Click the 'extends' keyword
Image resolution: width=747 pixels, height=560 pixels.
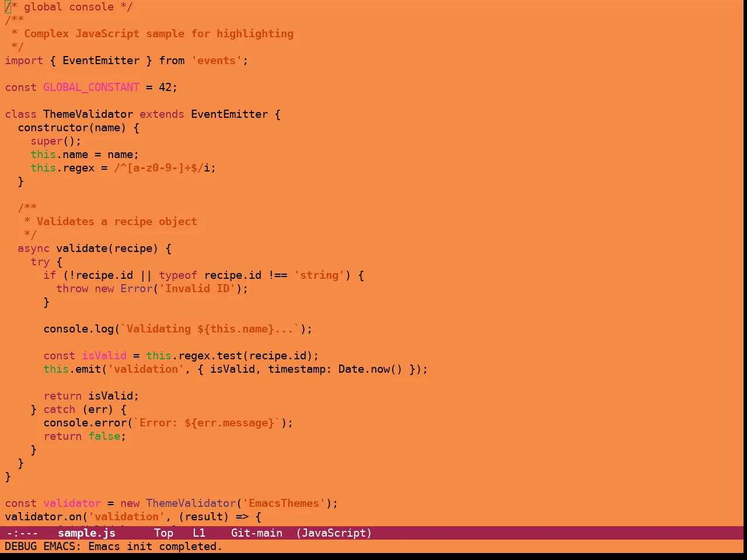point(162,114)
